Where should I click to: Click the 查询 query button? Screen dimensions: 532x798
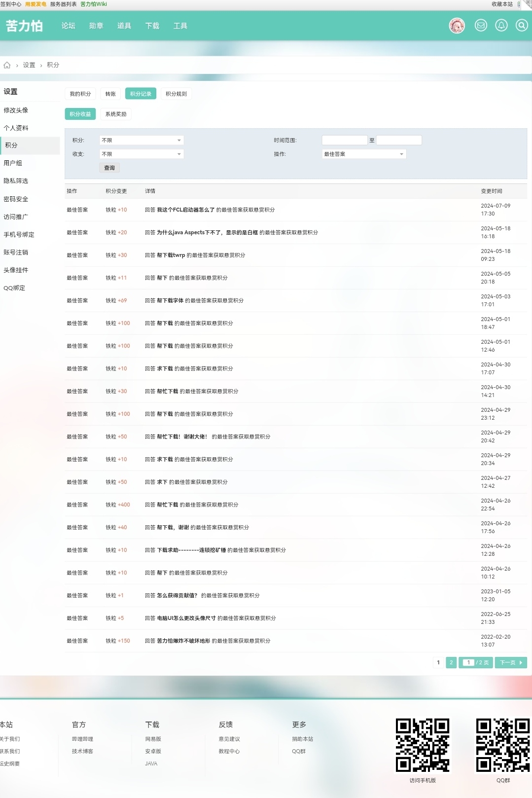(x=109, y=168)
